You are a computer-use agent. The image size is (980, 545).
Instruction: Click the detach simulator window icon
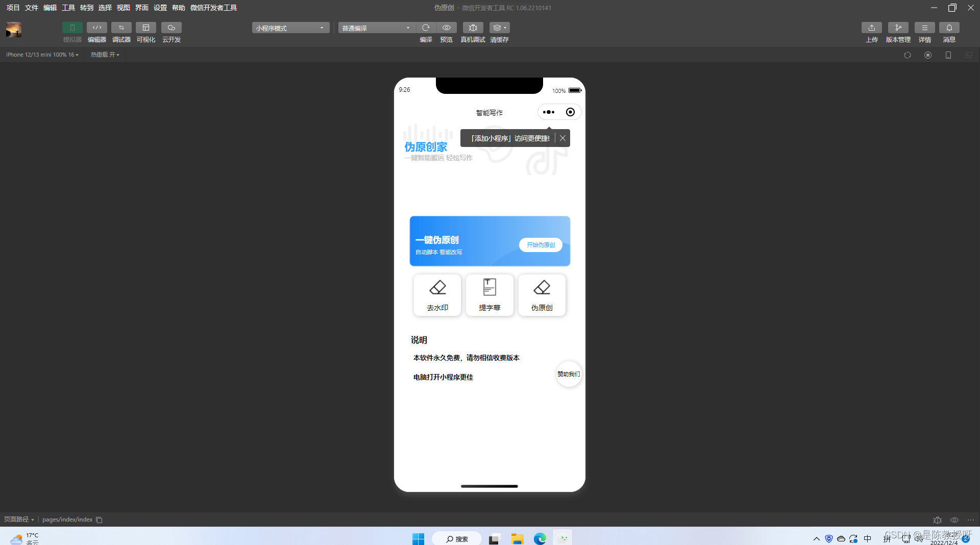pyautogui.click(x=969, y=55)
